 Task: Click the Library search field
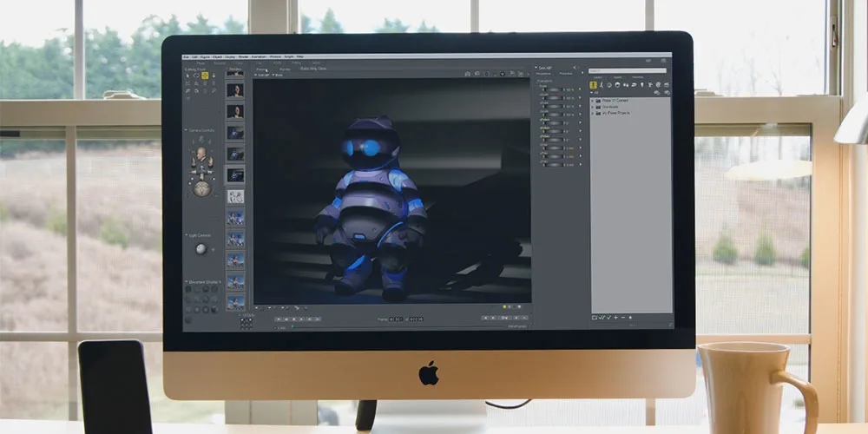(x=627, y=70)
